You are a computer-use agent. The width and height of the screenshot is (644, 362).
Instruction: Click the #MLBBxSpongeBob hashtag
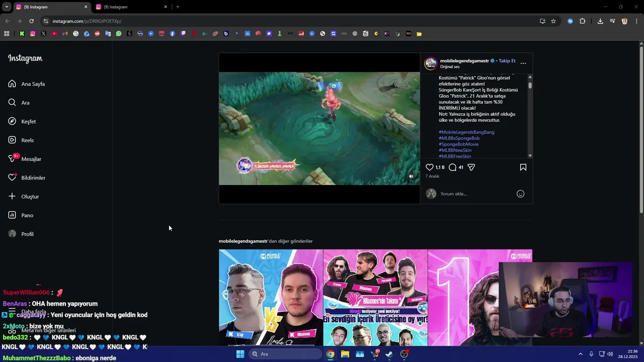[459, 138]
